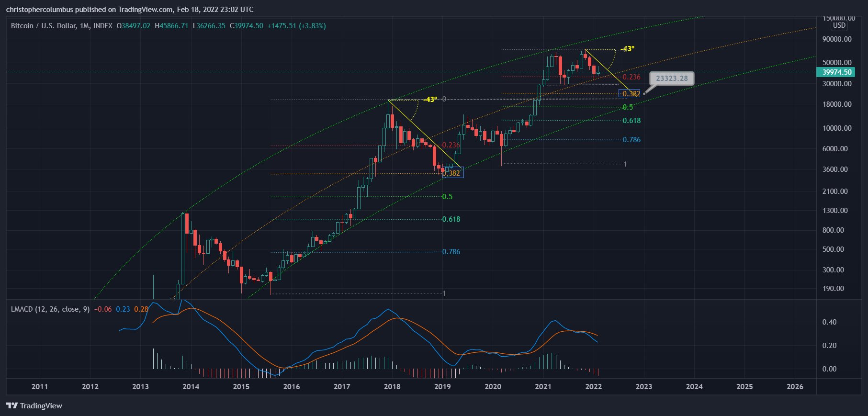Click the 0.40 label on LMACD axis

829,322
